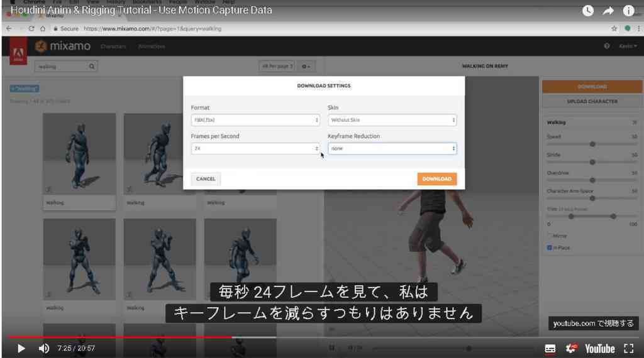
Task: Select the first walking animation thumbnail
Action: tap(79, 154)
